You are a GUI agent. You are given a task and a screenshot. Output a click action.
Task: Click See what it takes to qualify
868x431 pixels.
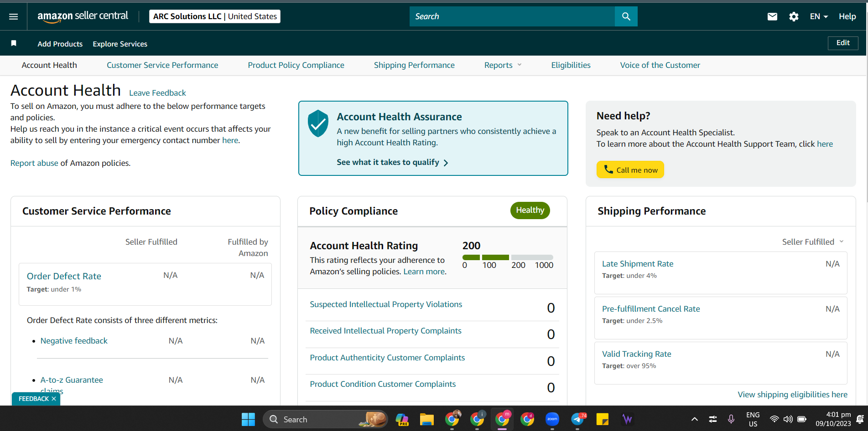pyautogui.click(x=393, y=162)
